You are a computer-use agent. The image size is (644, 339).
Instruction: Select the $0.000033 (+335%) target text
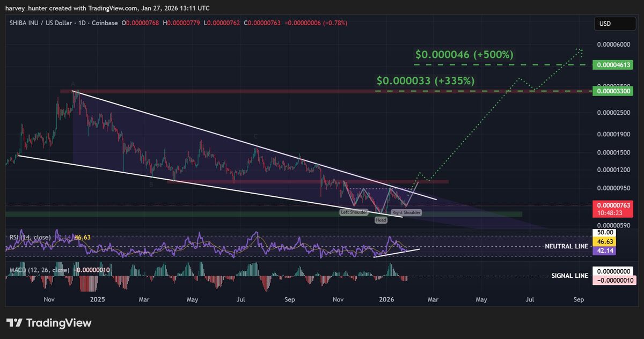425,81
